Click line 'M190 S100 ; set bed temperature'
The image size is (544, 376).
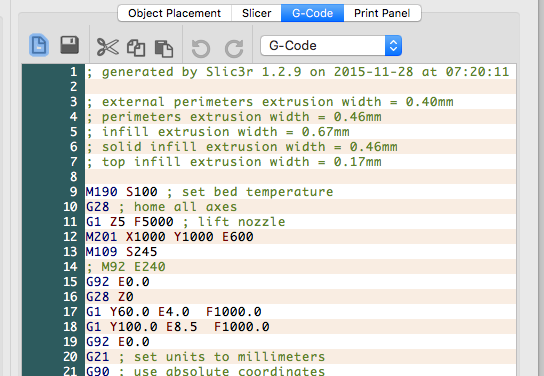[210, 191]
